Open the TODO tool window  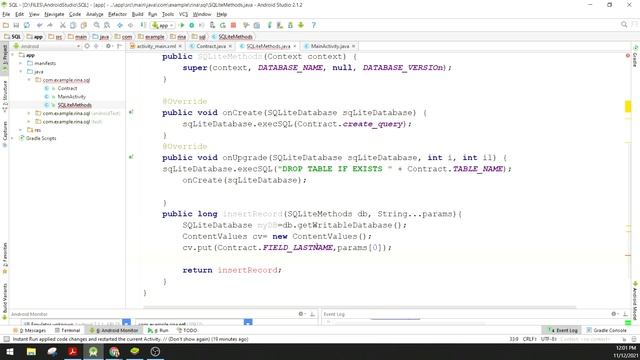pyautogui.click(x=187, y=330)
